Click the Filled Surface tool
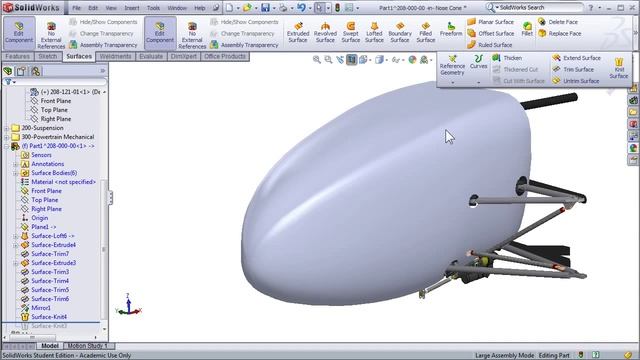The image size is (640, 360). [x=426, y=32]
